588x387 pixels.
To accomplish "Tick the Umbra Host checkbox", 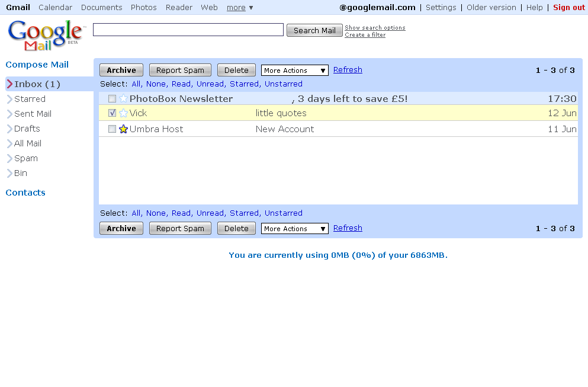I will (112, 129).
